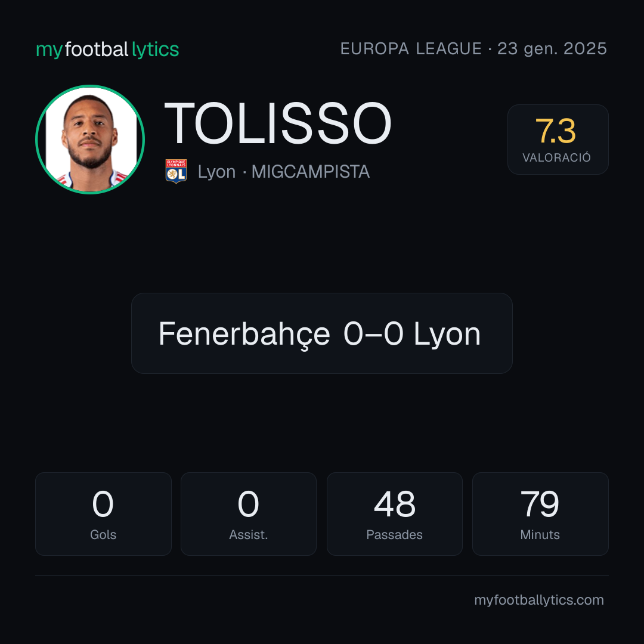Select Fenerbahçe in the score box
644x644 pixels.
[244, 334]
